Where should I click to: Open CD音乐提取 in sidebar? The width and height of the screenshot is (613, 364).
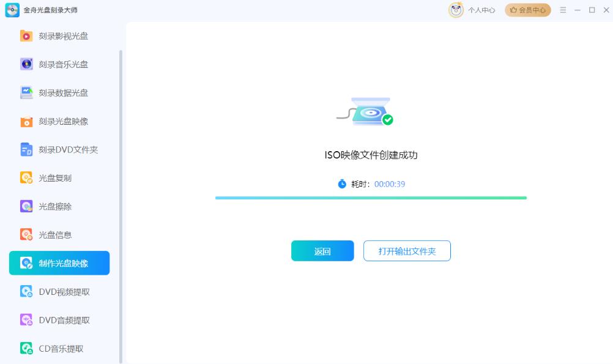click(x=59, y=348)
